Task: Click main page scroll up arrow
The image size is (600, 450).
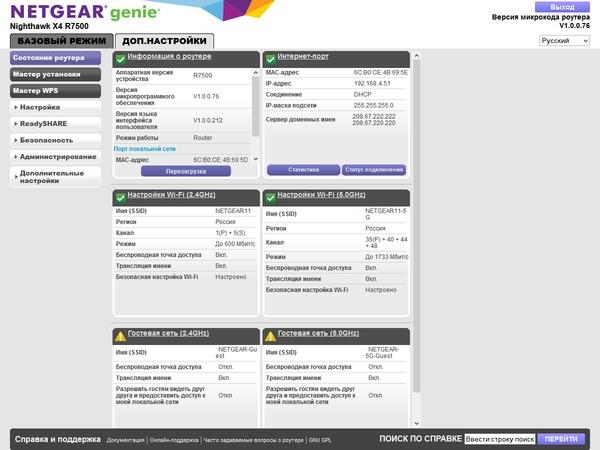Action: [417, 56]
